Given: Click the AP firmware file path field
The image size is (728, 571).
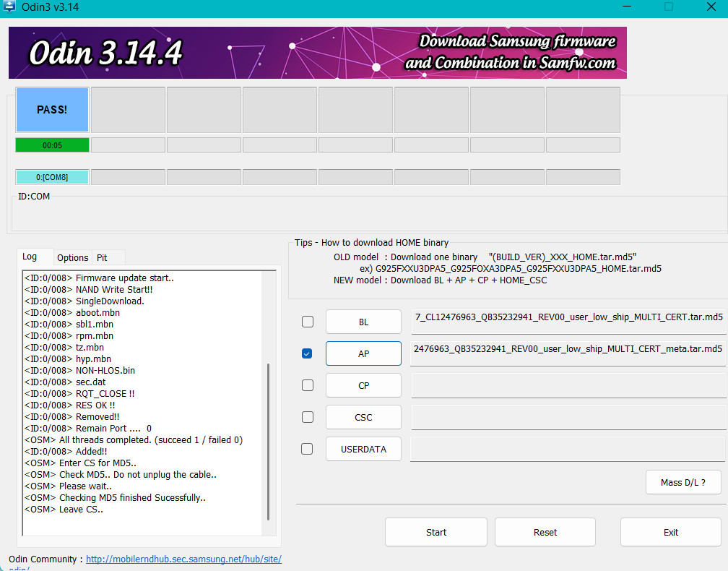Looking at the screenshot, I should (569, 353).
